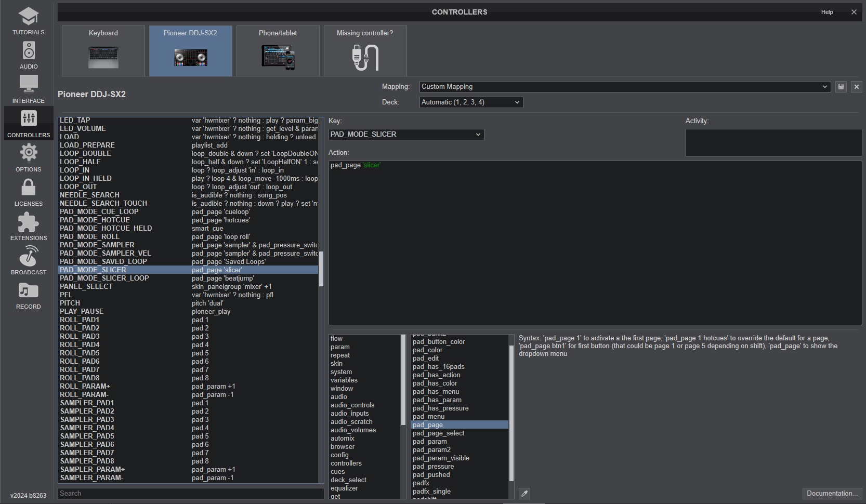Choose the 'variables' verb category

365,380
